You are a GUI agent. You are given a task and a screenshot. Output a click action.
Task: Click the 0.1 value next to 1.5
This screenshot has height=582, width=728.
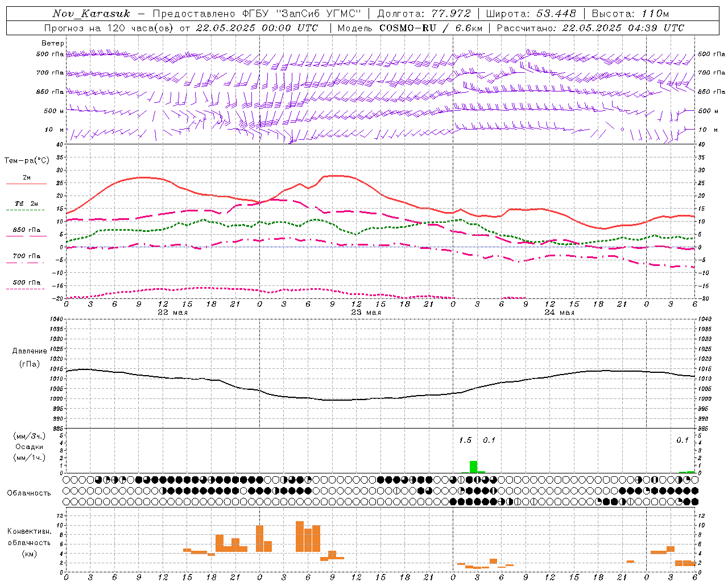click(x=489, y=440)
